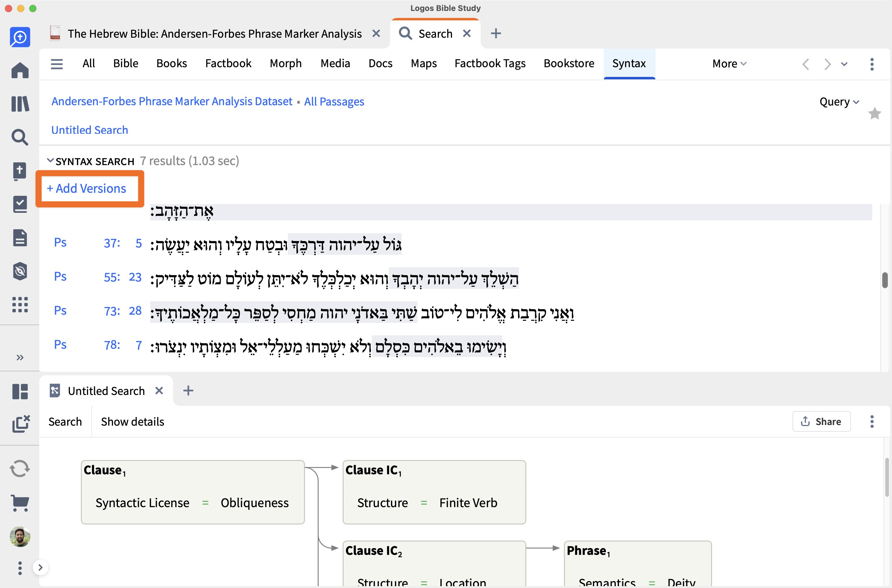Add a new tab in bottom panel
Image resolution: width=892 pixels, height=588 pixels.
(x=188, y=391)
